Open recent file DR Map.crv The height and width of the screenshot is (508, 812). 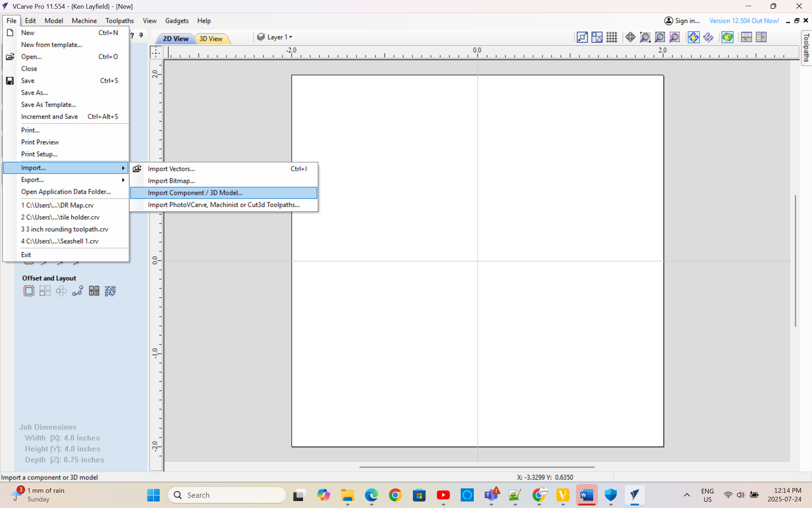pos(66,205)
